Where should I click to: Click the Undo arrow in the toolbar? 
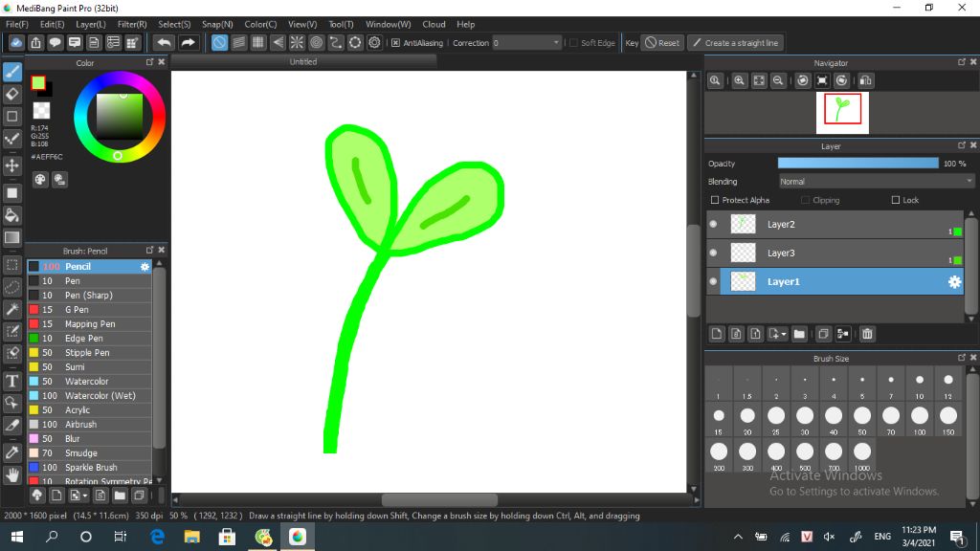tap(164, 43)
